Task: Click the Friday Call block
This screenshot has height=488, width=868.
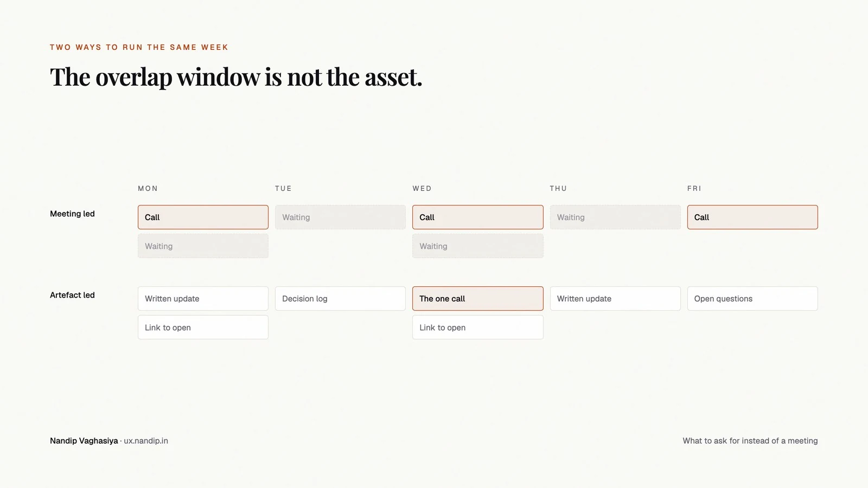Action: [752, 217]
